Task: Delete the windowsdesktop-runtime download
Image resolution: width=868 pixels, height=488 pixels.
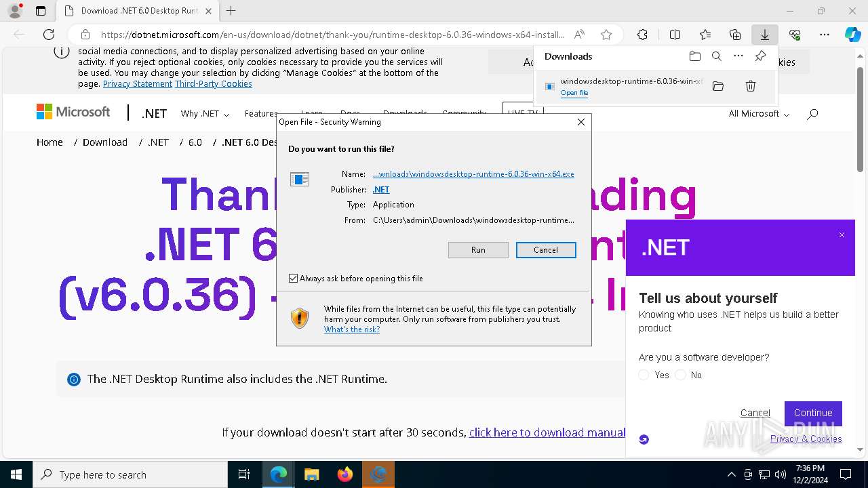Action: coord(751,86)
